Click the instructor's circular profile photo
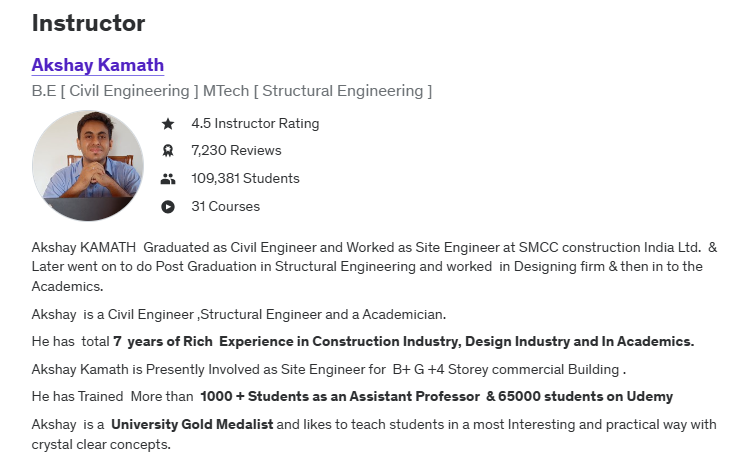 pos(88,166)
